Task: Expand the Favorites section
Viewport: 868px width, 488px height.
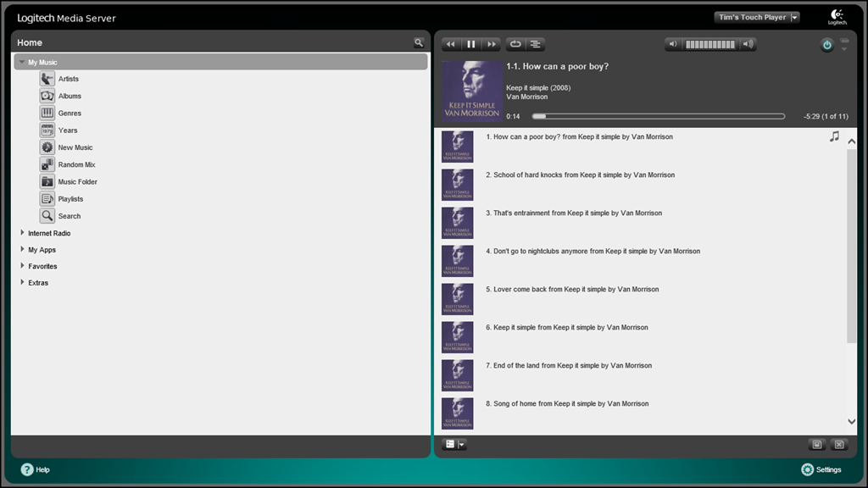Action: (22, 266)
